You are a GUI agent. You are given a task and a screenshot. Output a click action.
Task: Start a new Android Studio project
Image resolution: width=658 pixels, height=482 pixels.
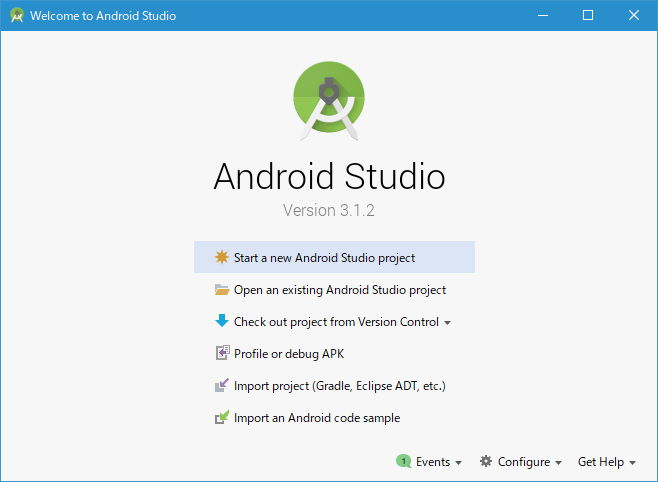[334, 257]
